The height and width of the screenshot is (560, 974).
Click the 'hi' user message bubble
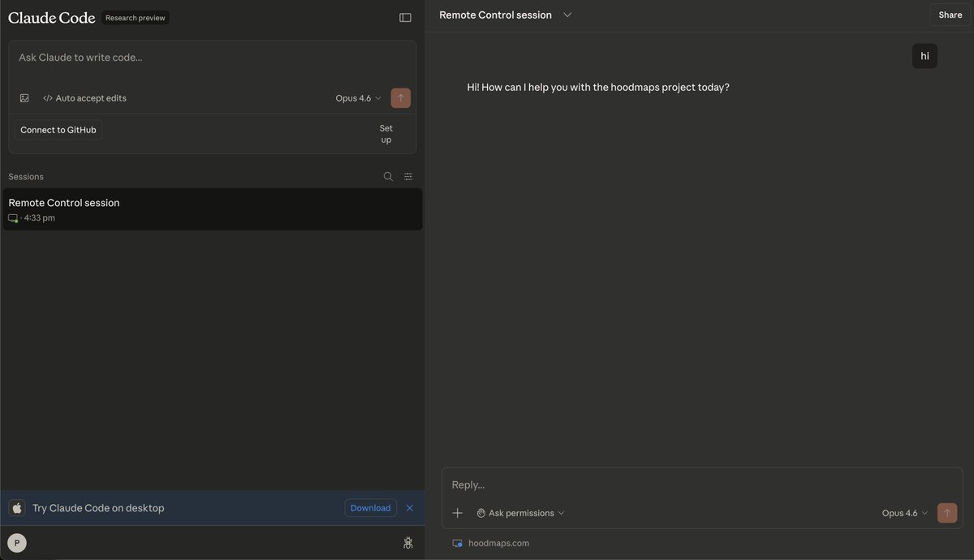pyautogui.click(x=924, y=56)
